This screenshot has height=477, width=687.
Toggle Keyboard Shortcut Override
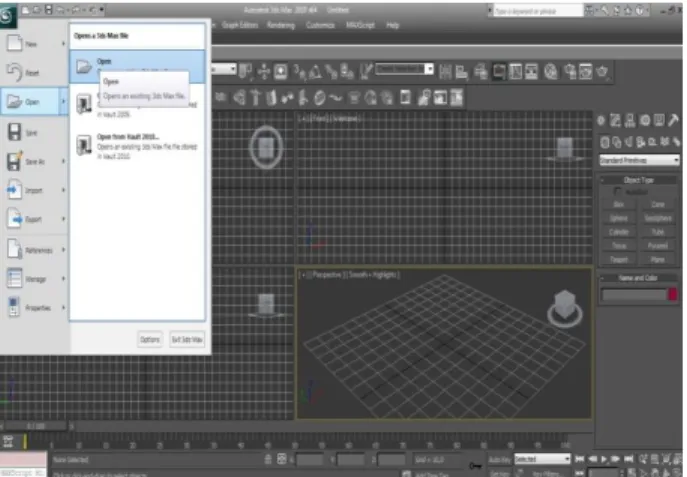280,71
